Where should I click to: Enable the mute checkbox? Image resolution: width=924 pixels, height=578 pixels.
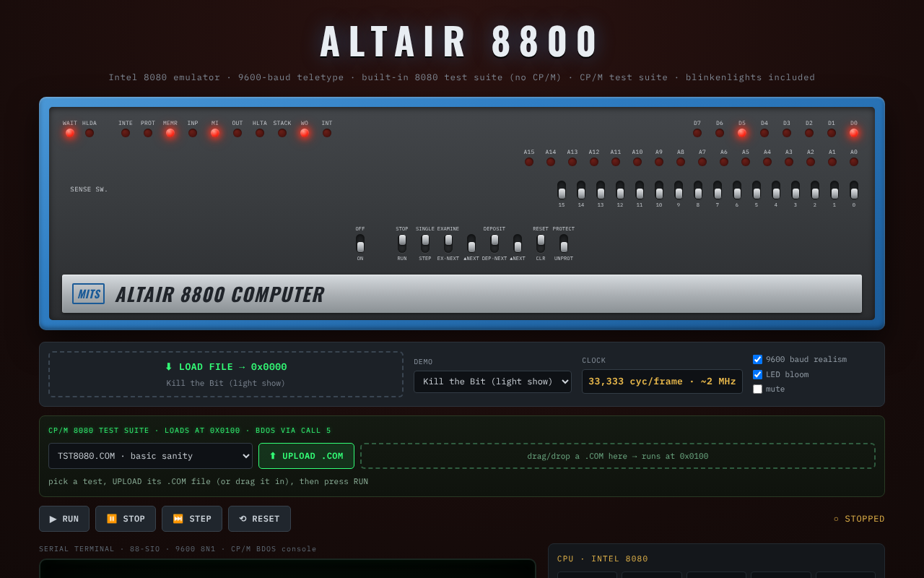pyautogui.click(x=757, y=389)
